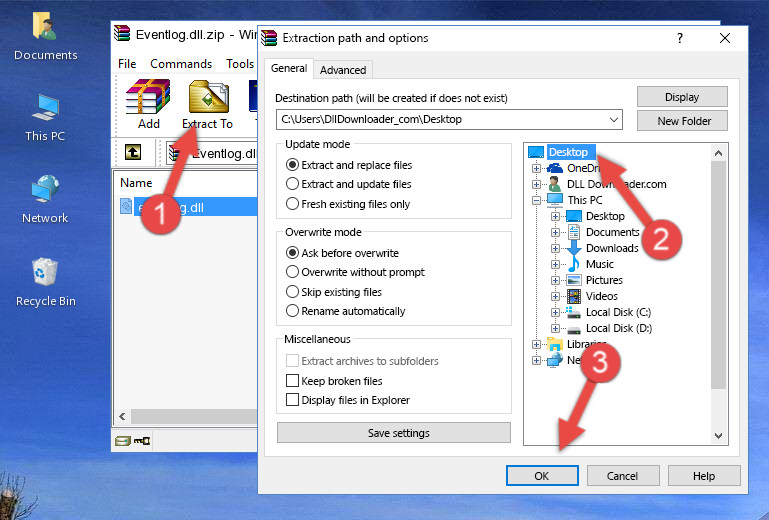Collapse the This PC tree node
Image resolution: width=769 pixels, height=520 pixels.
click(x=537, y=200)
